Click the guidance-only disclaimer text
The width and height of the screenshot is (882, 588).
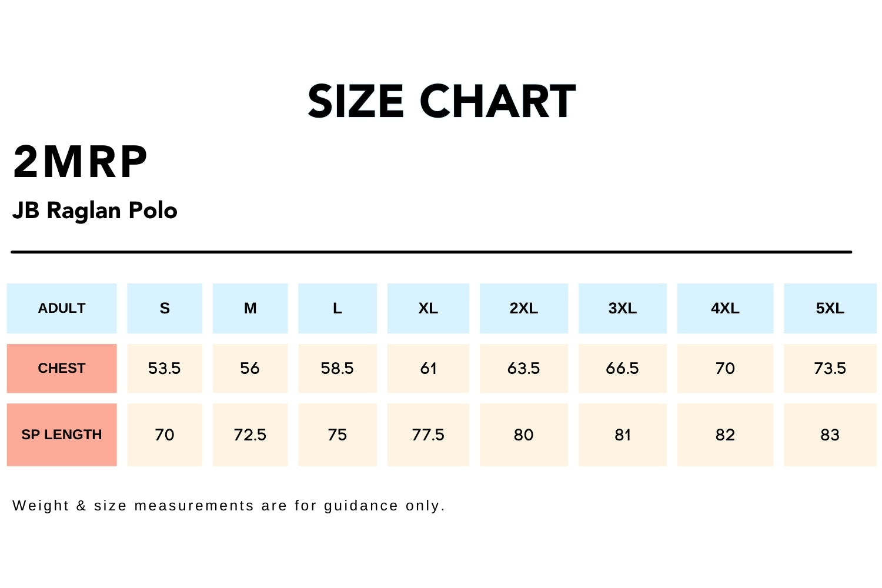(x=229, y=506)
